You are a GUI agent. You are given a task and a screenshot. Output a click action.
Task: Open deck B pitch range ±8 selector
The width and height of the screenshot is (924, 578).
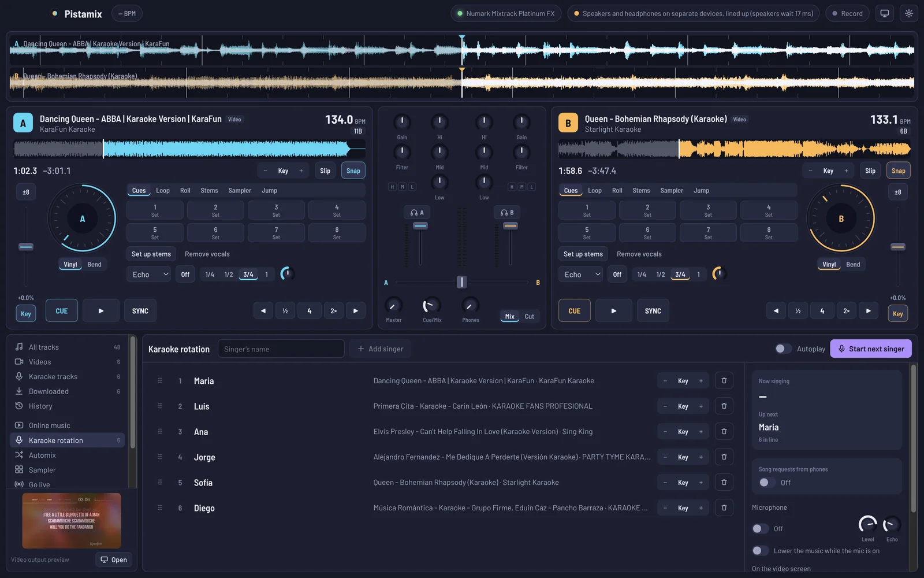898,192
